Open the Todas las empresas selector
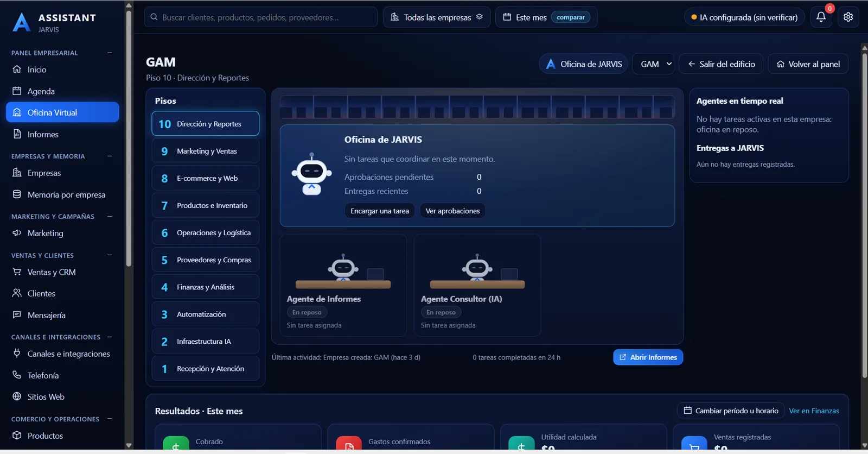This screenshot has height=454, width=868. coord(437,17)
